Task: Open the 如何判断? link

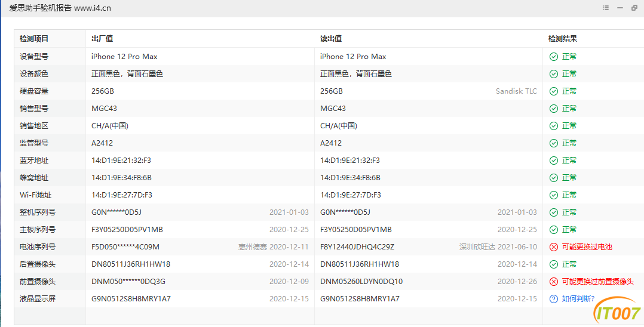Action: point(578,299)
